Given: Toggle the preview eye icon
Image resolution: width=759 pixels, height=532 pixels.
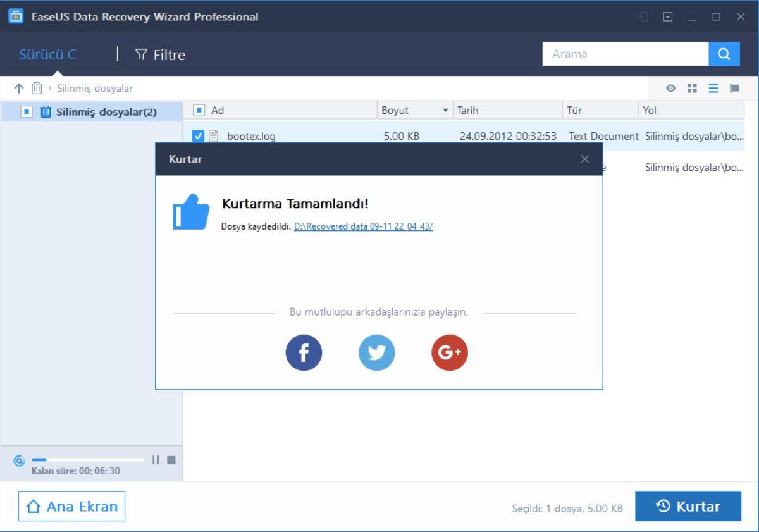Looking at the screenshot, I should tap(670, 89).
